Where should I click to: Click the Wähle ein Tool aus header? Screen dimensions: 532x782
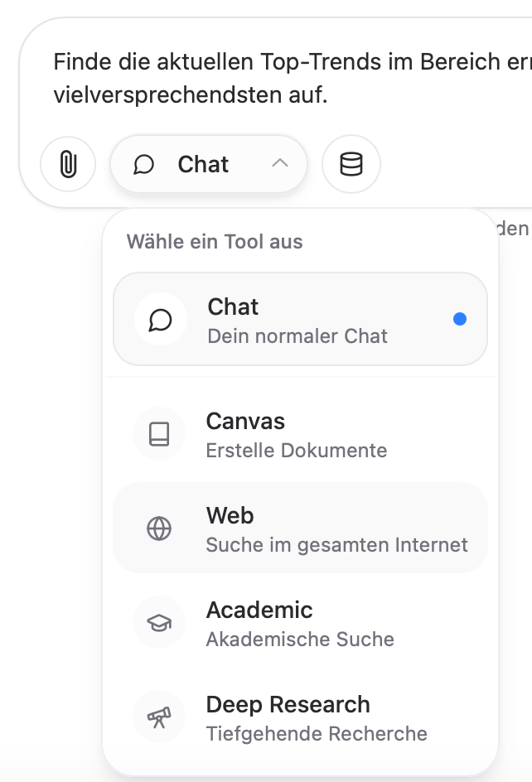pyautogui.click(x=215, y=242)
